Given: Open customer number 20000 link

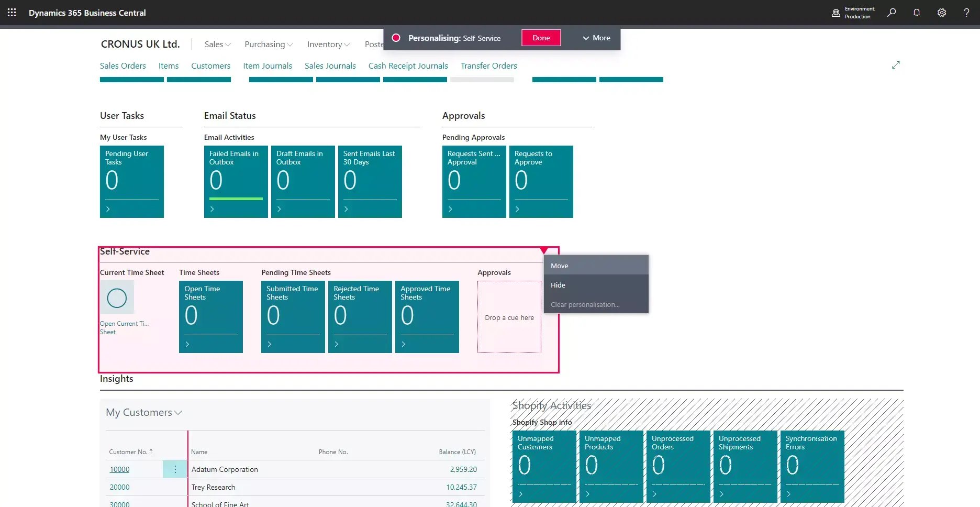Looking at the screenshot, I should 119,487.
